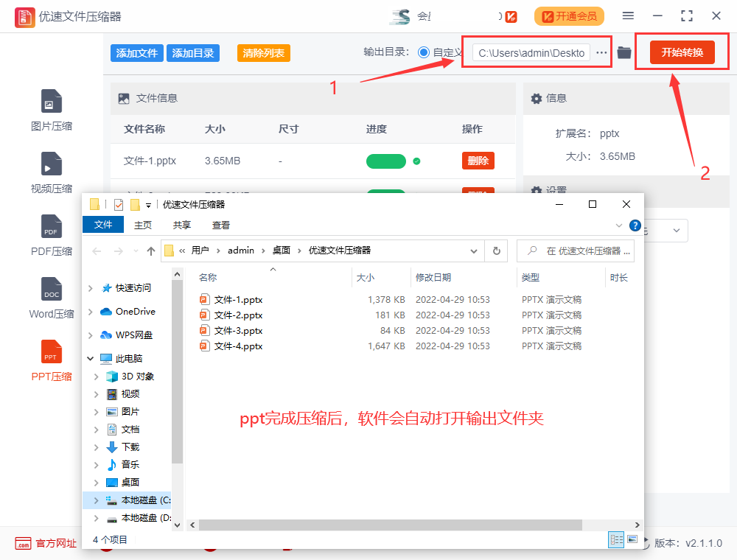Open the PDF压缩 tool in sidebar
The width and height of the screenshot is (737, 560).
(52, 235)
